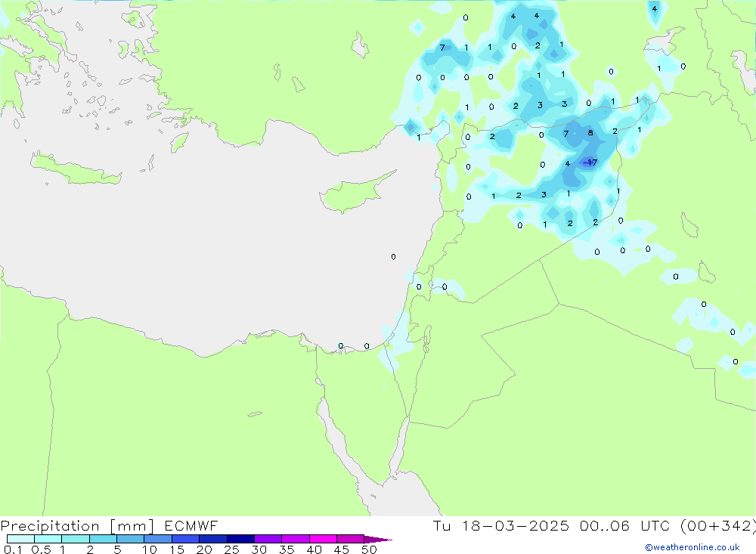The image size is (756, 554).
Task: Click the '17' precipitation value on map
Action: tap(592, 162)
